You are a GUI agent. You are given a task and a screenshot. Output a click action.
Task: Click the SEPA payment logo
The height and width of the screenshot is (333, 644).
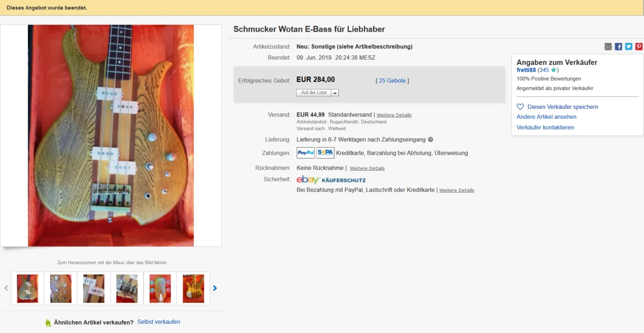point(326,153)
